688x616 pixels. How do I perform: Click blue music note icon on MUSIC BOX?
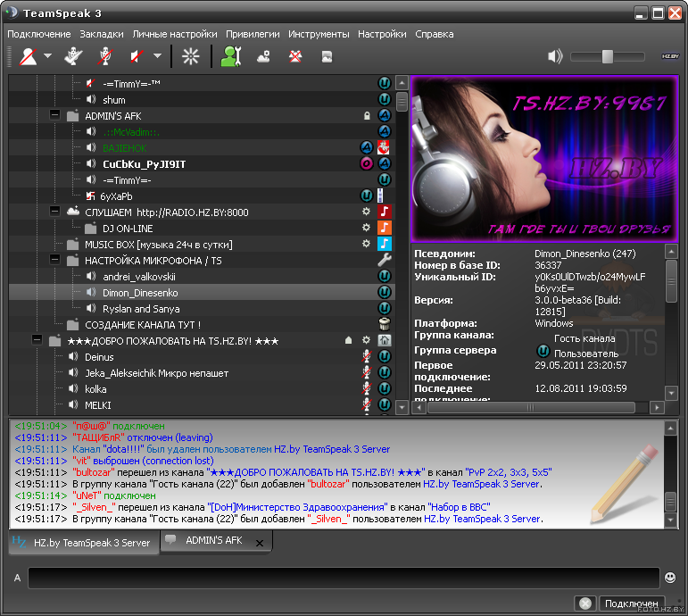coord(385,244)
